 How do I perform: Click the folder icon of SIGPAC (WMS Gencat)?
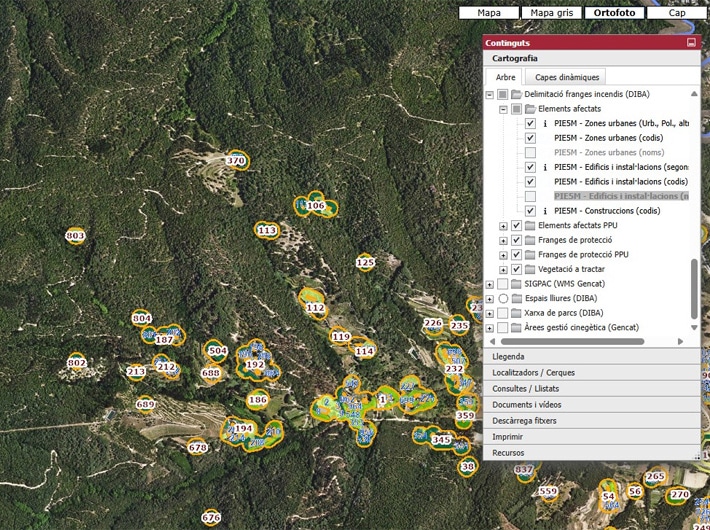pyautogui.click(x=516, y=284)
